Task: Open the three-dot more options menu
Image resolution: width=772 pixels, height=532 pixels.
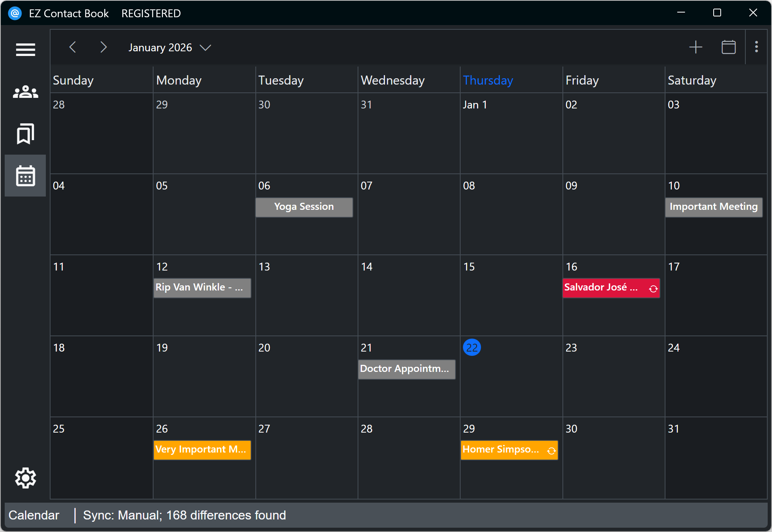Action: click(756, 47)
